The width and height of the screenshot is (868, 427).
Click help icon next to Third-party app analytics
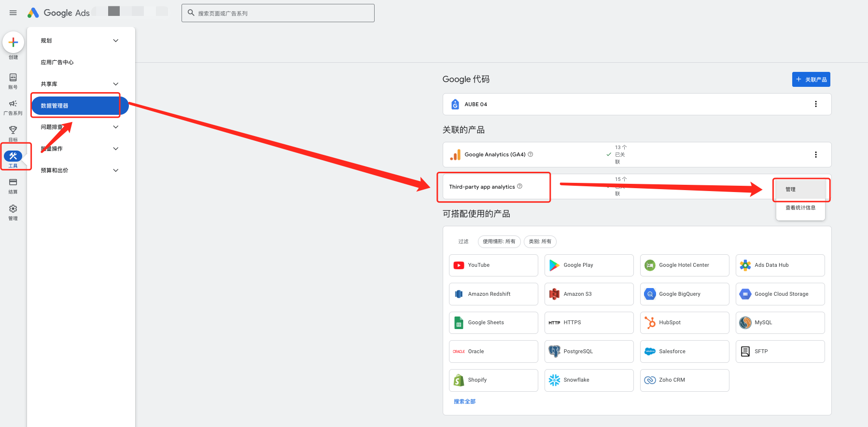tap(519, 186)
